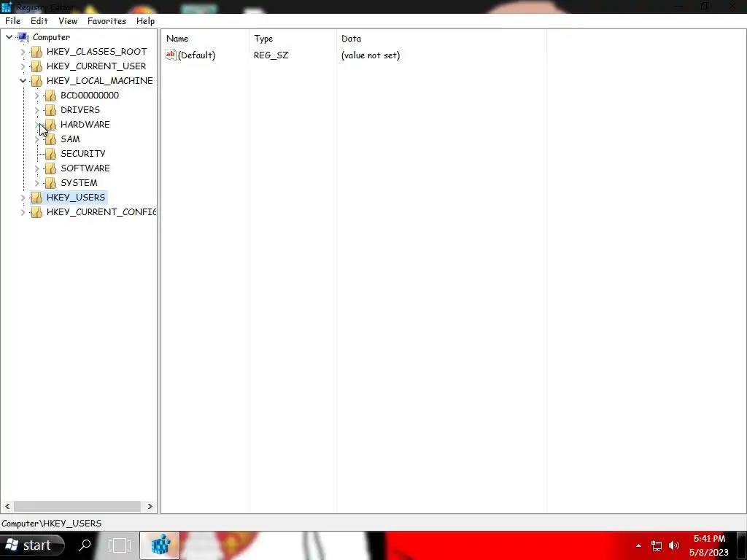This screenshot has height=560, width=747.
Task: Click HKEY_LOCAL_MACHINE folder icon
Action: point(36,81)
